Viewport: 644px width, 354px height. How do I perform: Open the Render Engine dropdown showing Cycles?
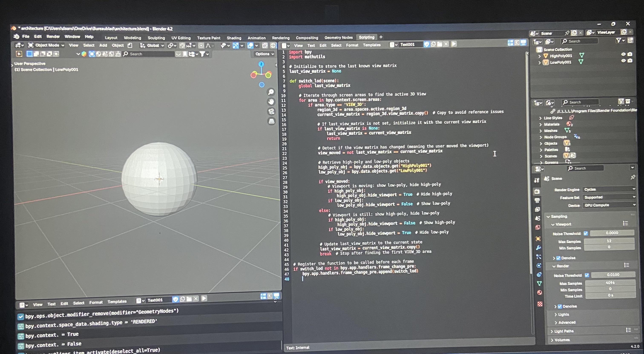[609, 190]
